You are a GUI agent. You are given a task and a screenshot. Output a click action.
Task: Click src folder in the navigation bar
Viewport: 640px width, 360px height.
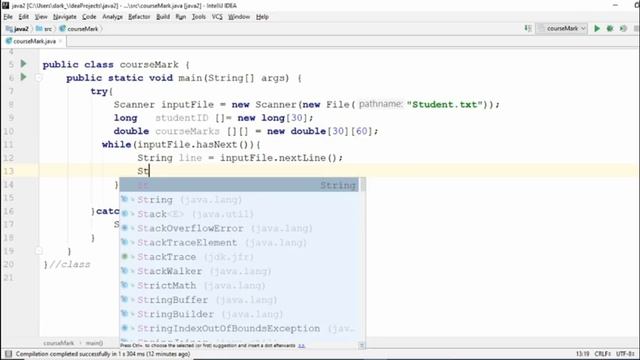tap(44, 29)
